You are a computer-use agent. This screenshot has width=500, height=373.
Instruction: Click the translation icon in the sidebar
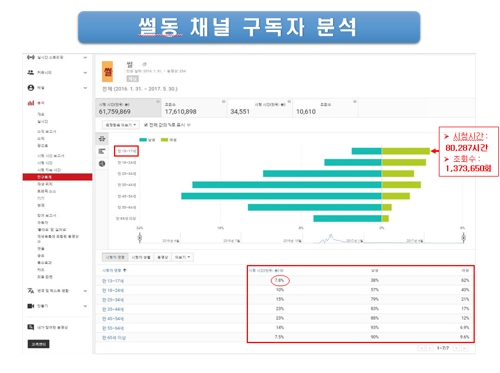pos(31,291)
